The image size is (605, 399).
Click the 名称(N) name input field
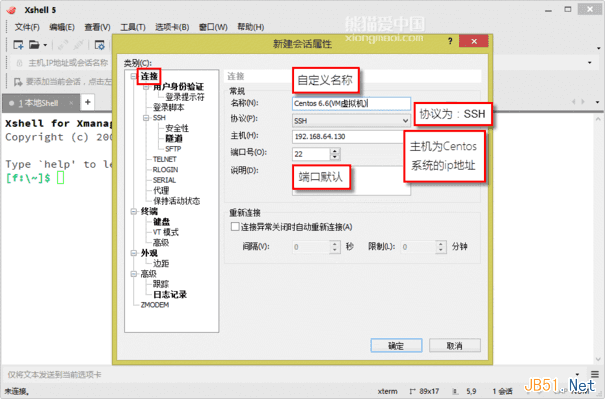tap(351, 103)
